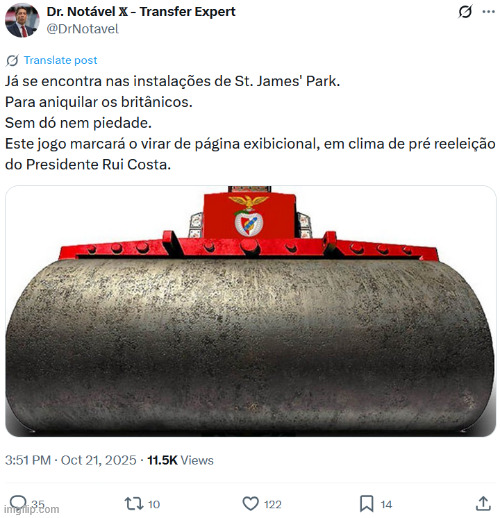Open Dr. Notável profile avatar

click(x=22, y=20)
